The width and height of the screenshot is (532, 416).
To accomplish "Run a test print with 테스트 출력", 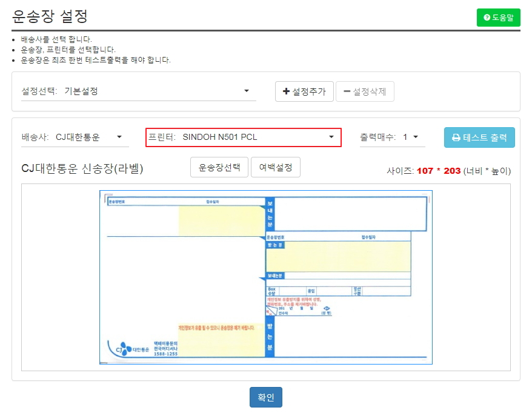I will [479, 137].
